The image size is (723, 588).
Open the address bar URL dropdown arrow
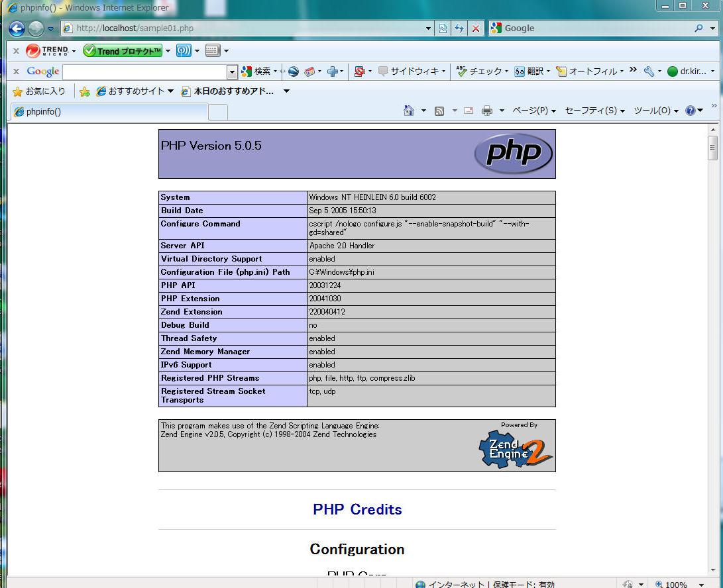(x=429, y=28)
